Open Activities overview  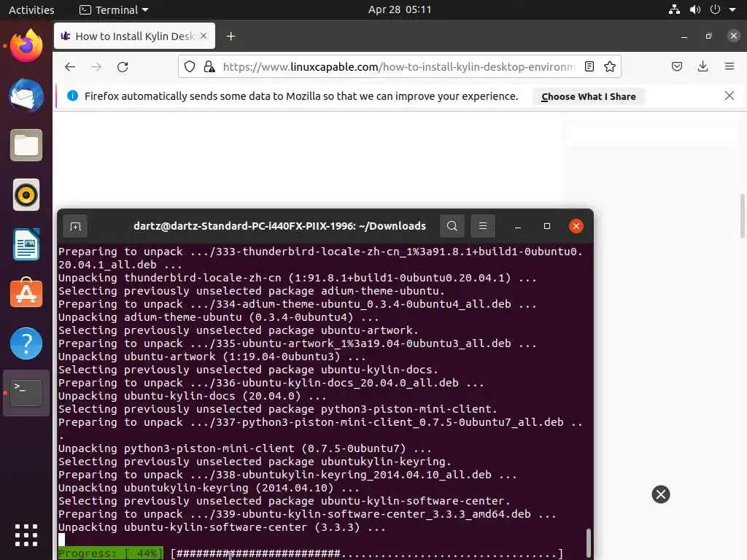[31, 10]
